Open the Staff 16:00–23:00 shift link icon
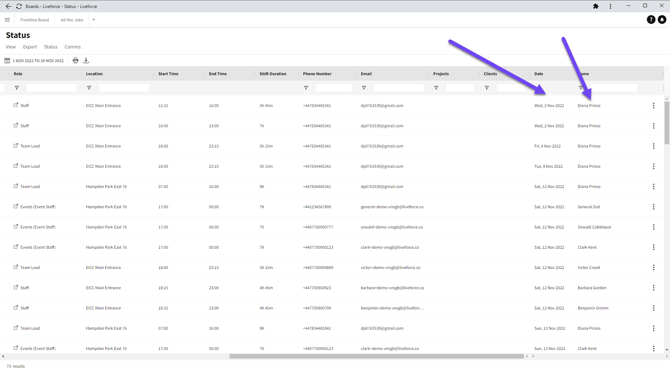The image size is (670, 372). point(16,126)
